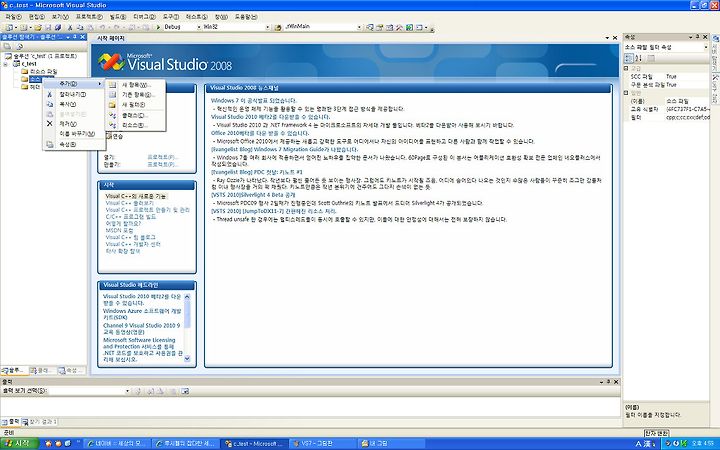This screenshot has height=450, width=720.
Task: Click the Open File folder toolbar icon
Action: (x=39, y=28)
